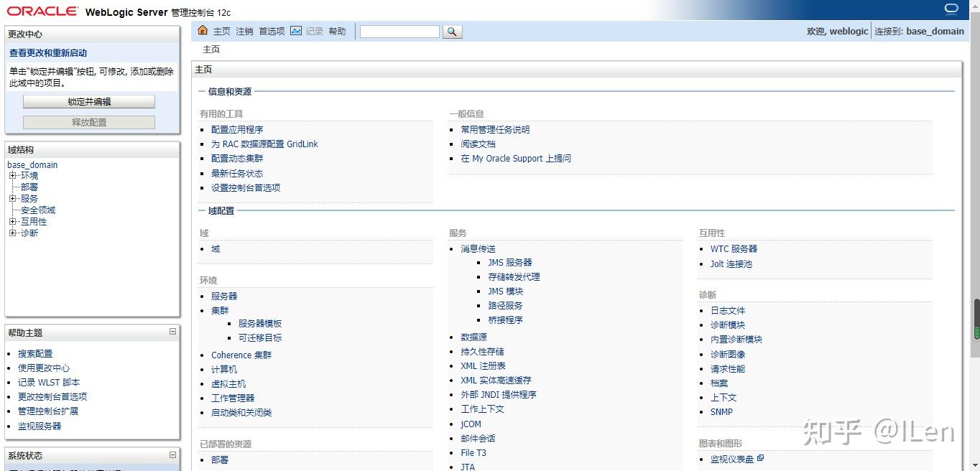The width and height of the screenshot is (980, 471).
Task: Open Coherence 集群 link
Action: (x=241, y=355)
